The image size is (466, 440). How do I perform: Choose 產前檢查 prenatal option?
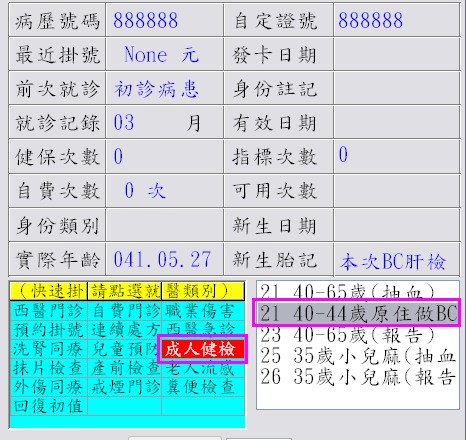[x=124, y=368]
